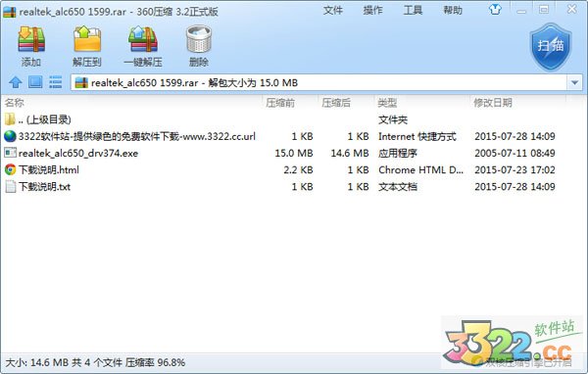Click the blue 扫描 shield button

point(551,46)
